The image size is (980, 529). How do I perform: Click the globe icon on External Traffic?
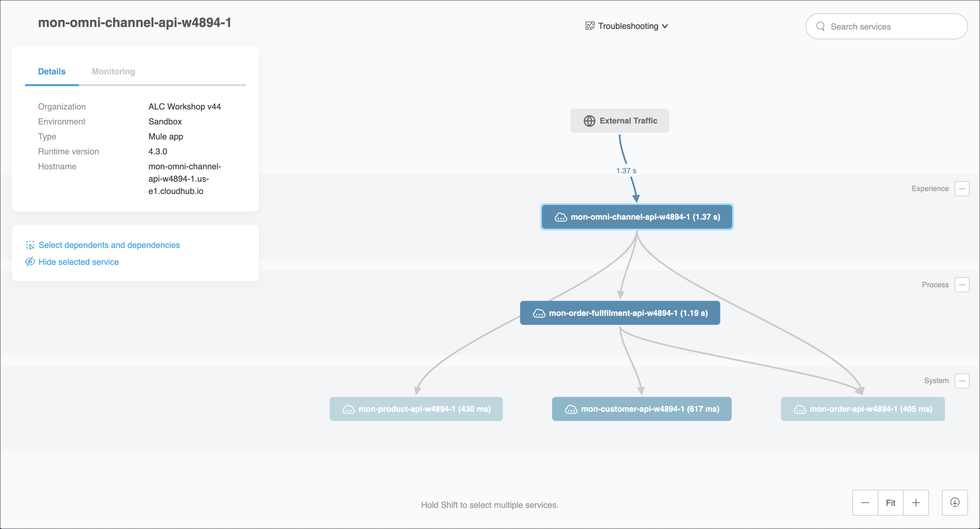589,121
